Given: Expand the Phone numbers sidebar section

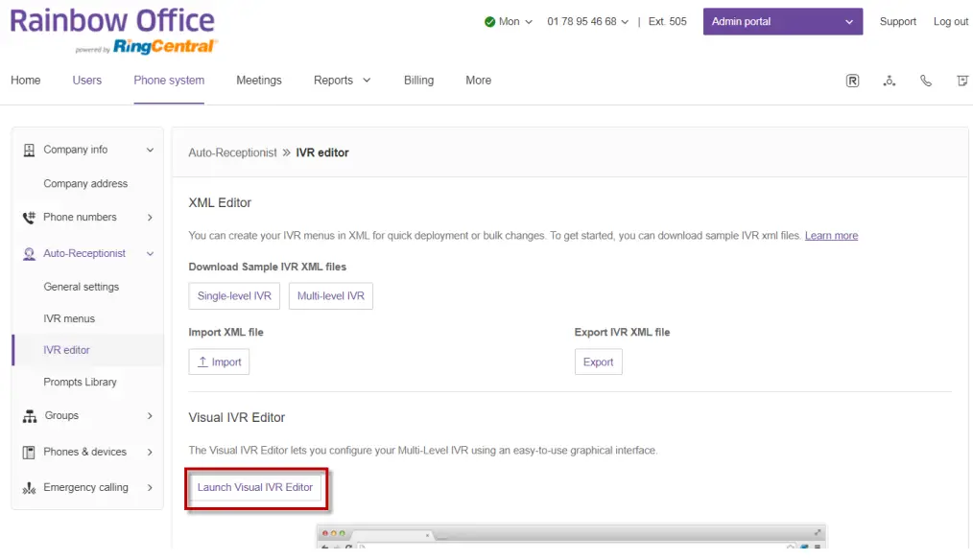Looking at the screenshot, I should pos(150,218).
